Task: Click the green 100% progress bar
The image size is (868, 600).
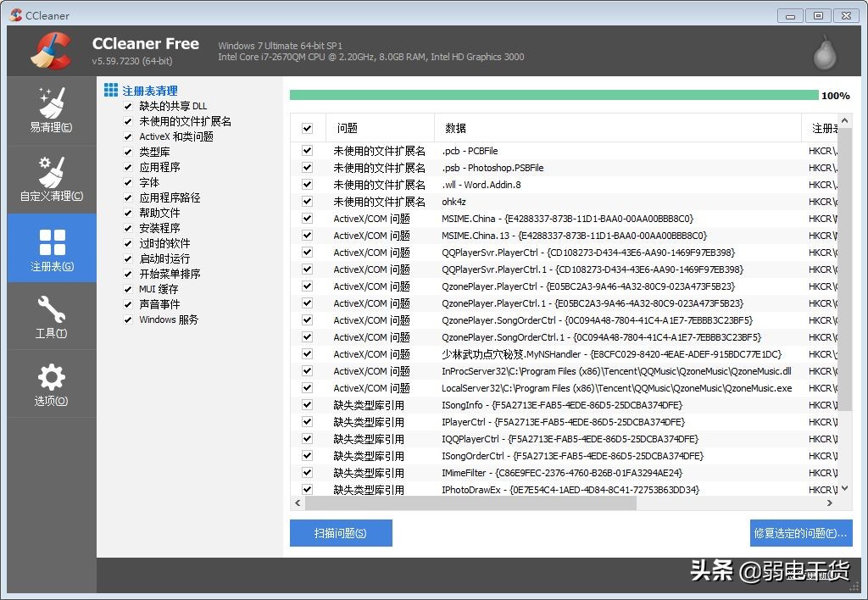Action: [x=551, y=96]
